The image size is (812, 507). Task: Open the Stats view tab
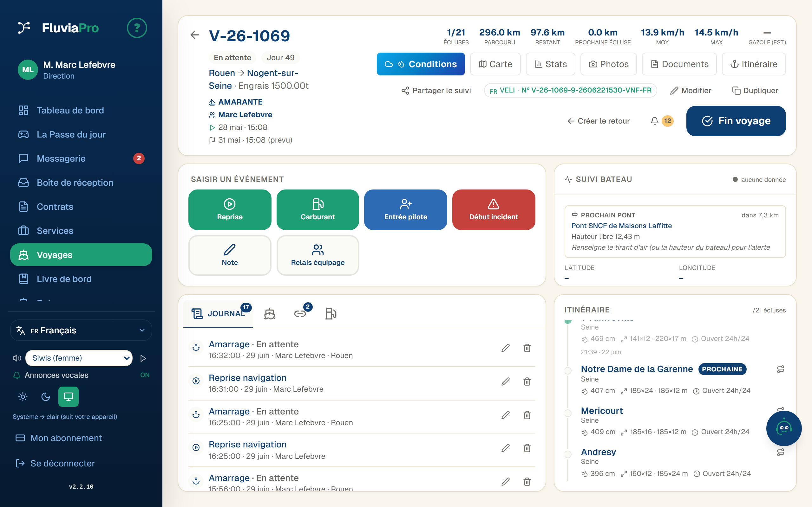tap(550, 64)
